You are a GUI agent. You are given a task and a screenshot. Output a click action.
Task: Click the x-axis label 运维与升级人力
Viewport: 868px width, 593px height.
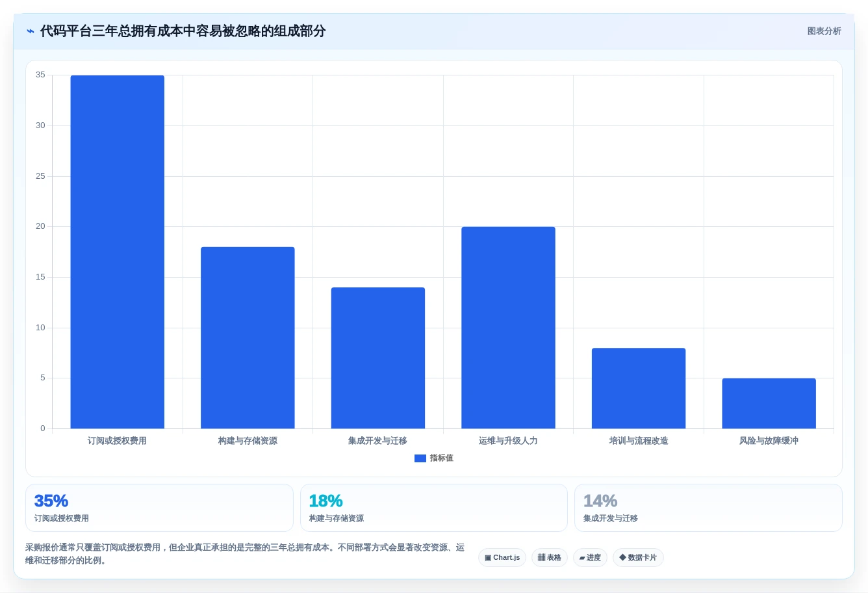(508, 441)
